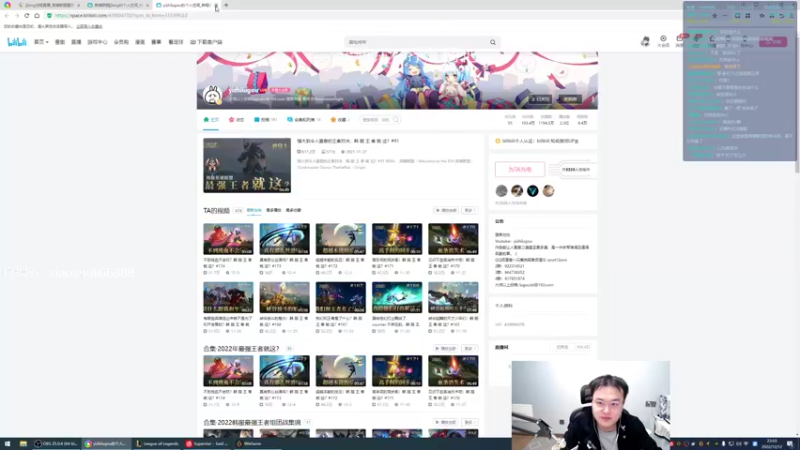Image resolution: width=800 pixels, height=450 pixels.
Task: Open video #173 thumbnail in TA的视频
Action: coord(284,239)
